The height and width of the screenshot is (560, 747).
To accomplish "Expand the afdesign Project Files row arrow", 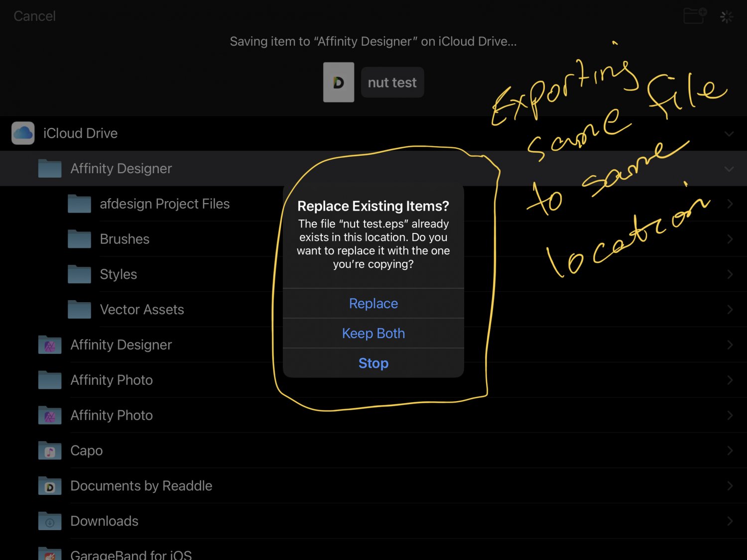I will (729, 204).
